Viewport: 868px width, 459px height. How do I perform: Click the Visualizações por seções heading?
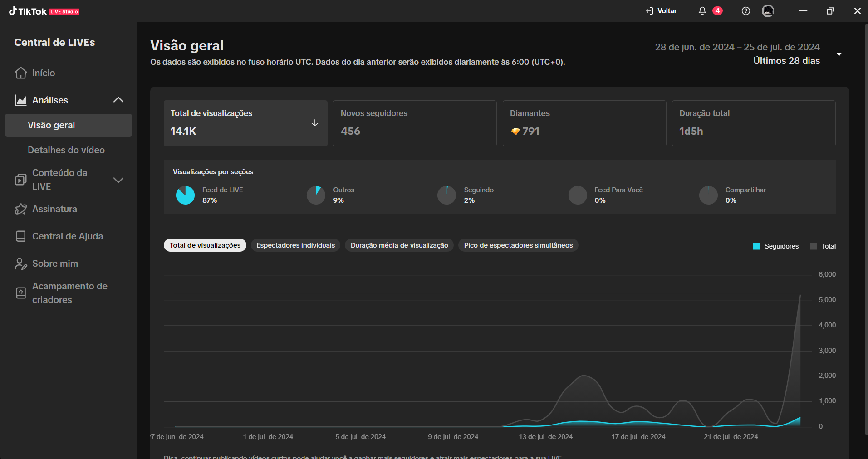(213, 172)
